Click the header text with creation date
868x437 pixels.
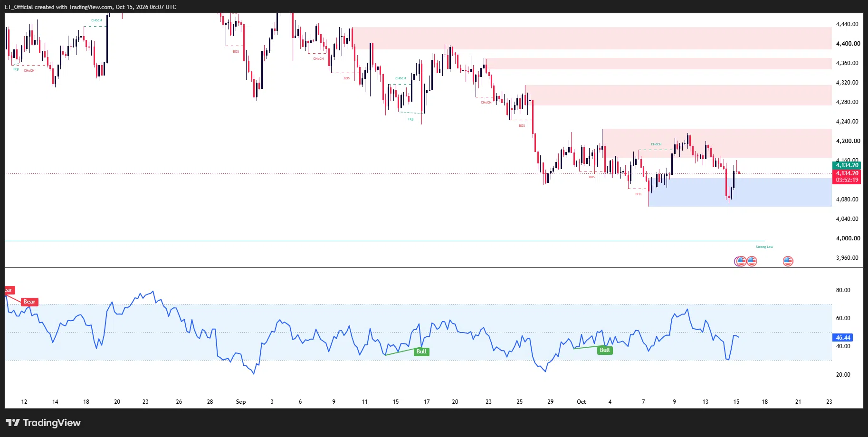[90, 7]
